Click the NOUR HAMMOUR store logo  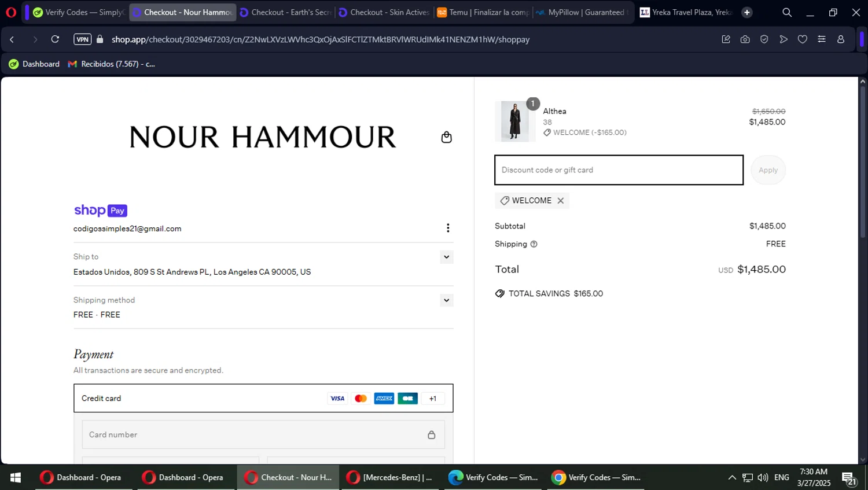click(x=263, y=137)
